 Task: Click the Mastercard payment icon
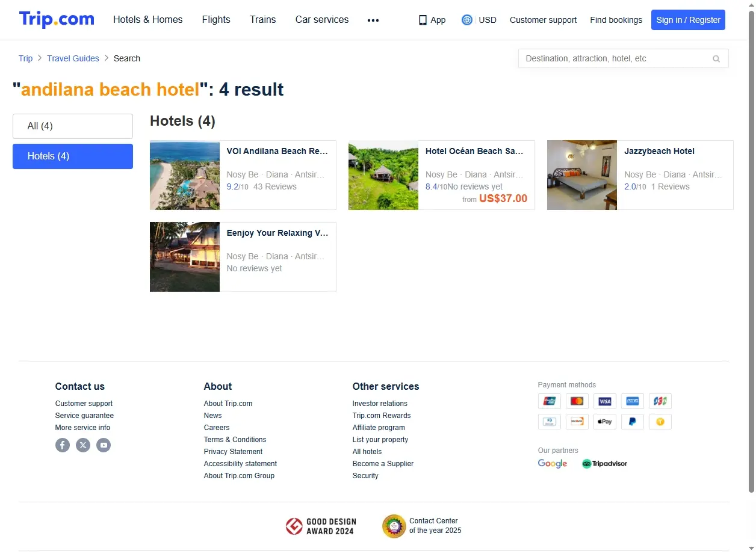click(577, 401)
